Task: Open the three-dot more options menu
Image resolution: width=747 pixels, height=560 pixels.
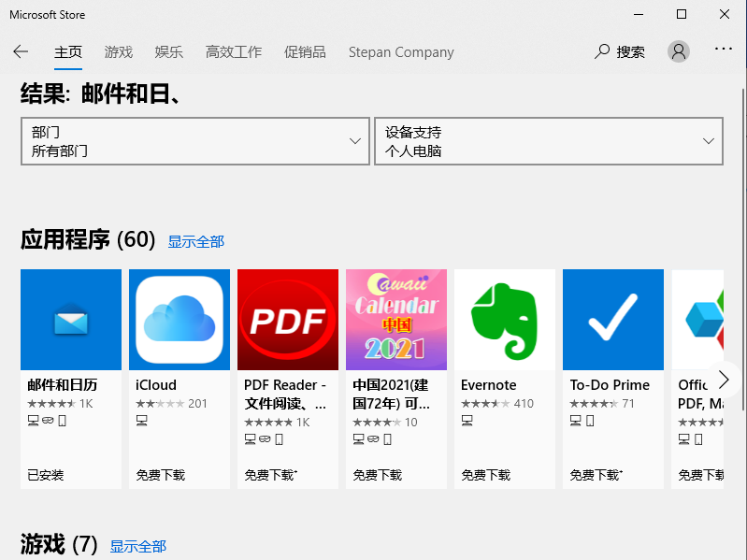Action: tap(723, 50)
